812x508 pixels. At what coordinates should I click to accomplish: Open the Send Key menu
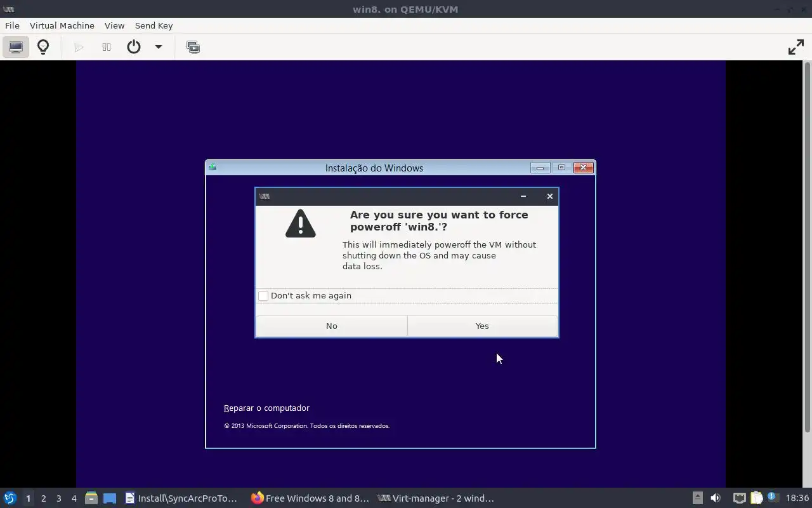(x=154, y=25)
